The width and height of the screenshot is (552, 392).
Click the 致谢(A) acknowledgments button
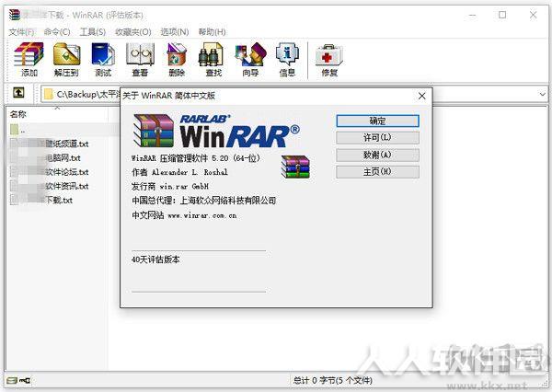pyautogui.click(x=377, y=155)
